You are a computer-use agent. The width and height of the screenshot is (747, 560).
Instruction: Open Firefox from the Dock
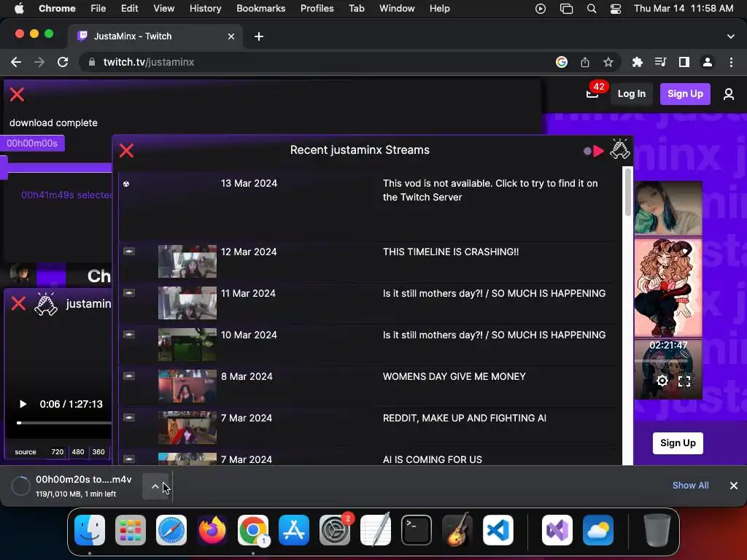tap(212, 530)
